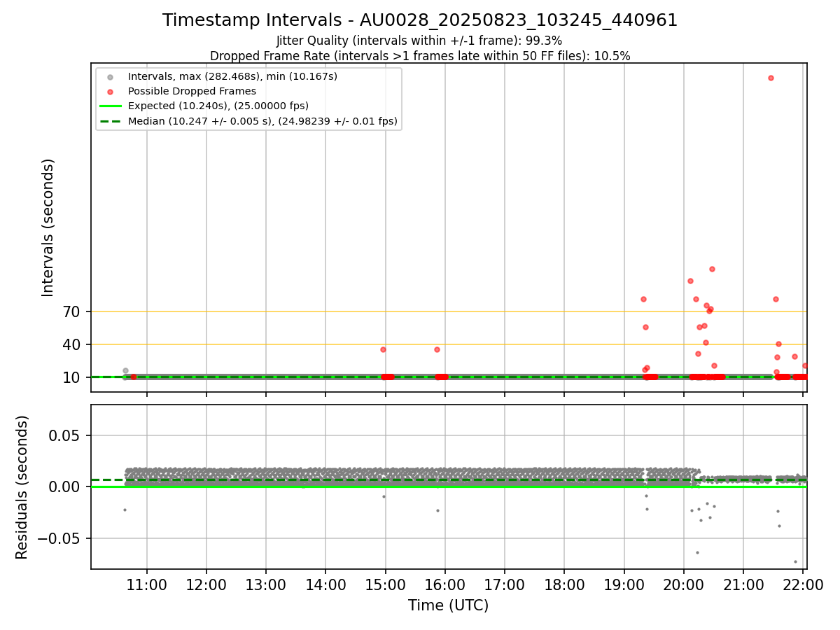The height and width of the screenshot is (630, 840).
Task: Click the plot title Timestamp Intervals
Action: coord(420,20)
